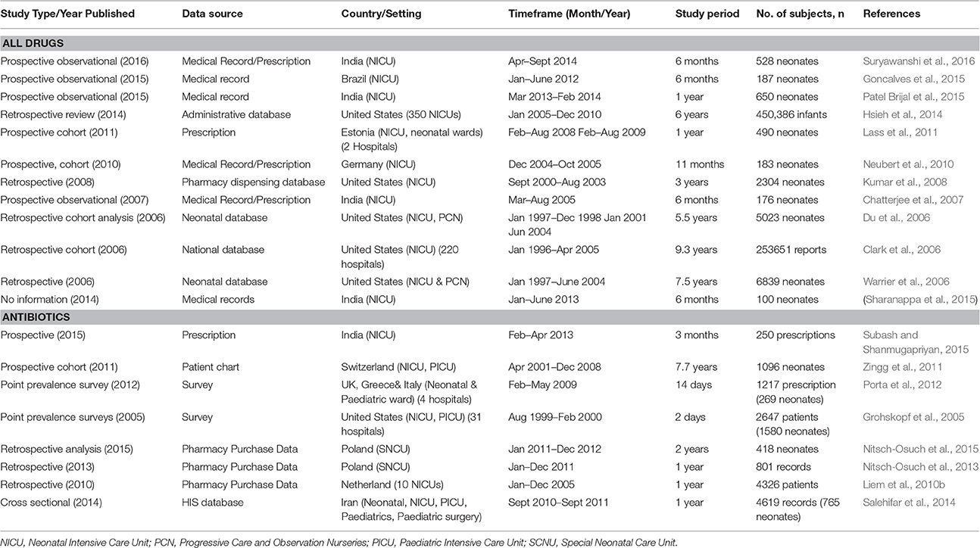The height and width of the screenshot is (548, 980).
Task: Open the Salehifar et al., 2014 reference
Action: tap(910, 502)
